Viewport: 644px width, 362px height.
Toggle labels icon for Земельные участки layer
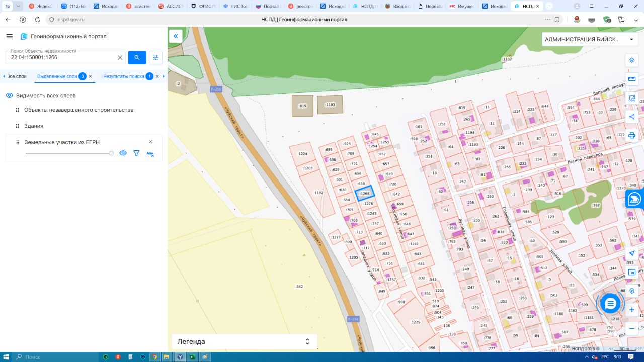[x=150, y=153]
